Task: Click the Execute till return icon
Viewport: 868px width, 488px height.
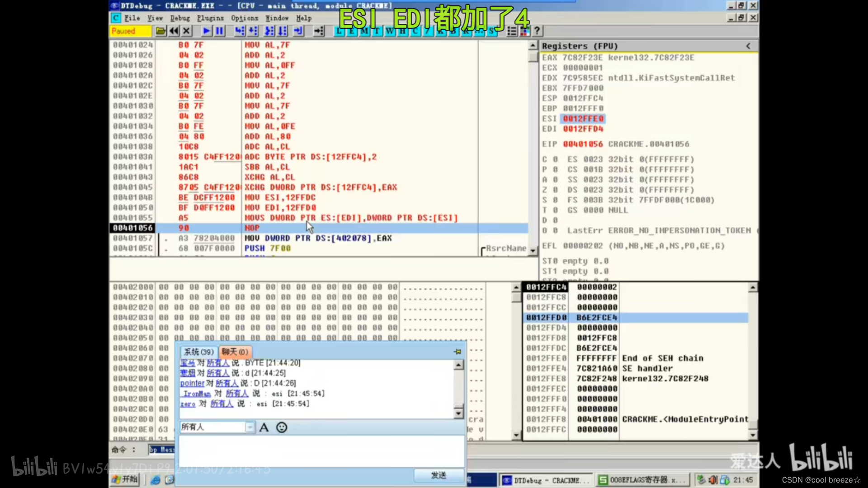Action: point(298,31)
